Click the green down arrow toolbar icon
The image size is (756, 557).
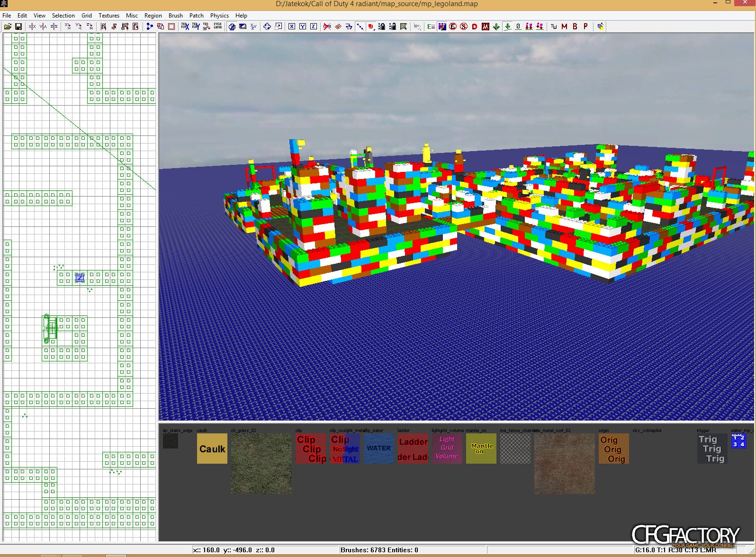click(x=496, y=27)
